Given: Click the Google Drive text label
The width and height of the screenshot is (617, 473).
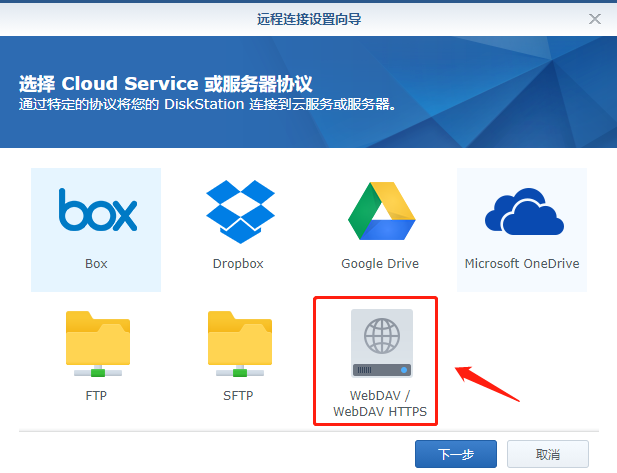Looking at the screenshot, I should [380, 264].
